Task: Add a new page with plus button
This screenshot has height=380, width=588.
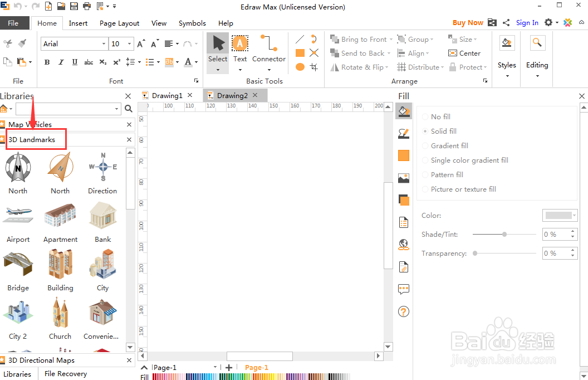Action: point(229,367)
